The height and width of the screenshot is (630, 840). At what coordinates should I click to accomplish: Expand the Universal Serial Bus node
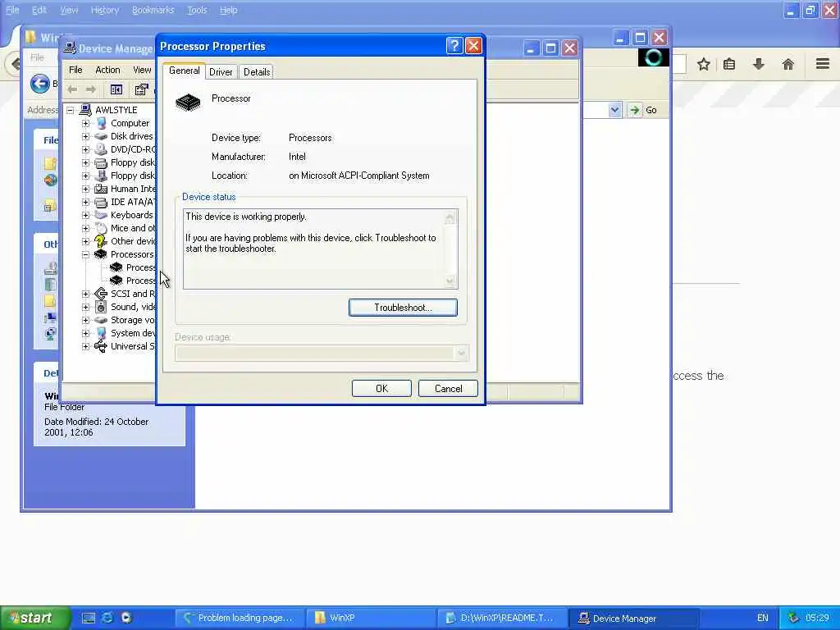tap(85, 346)
